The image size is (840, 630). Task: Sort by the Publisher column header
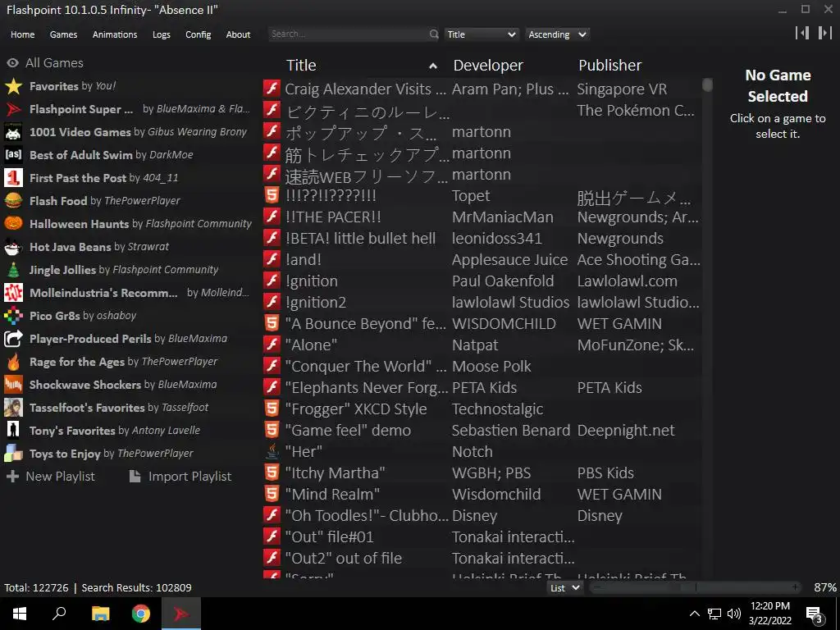point(609,66)
